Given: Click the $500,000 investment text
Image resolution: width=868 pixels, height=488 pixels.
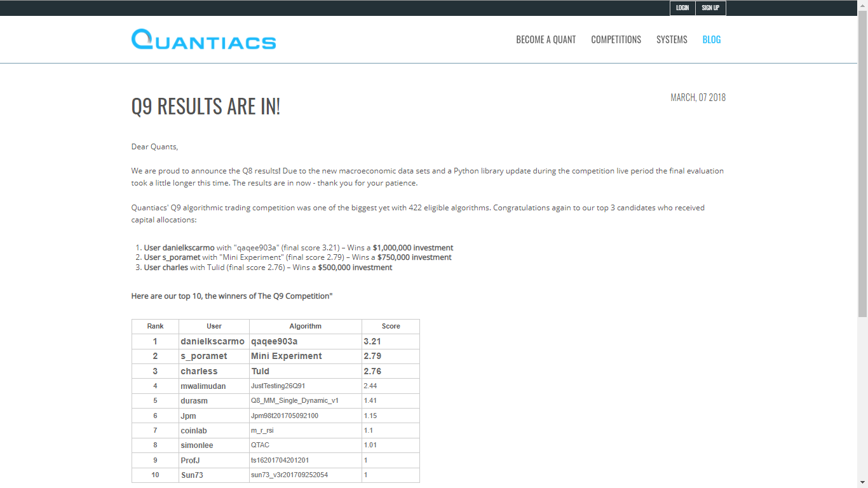Looking at the screenshot, I should tap(355, 268).
